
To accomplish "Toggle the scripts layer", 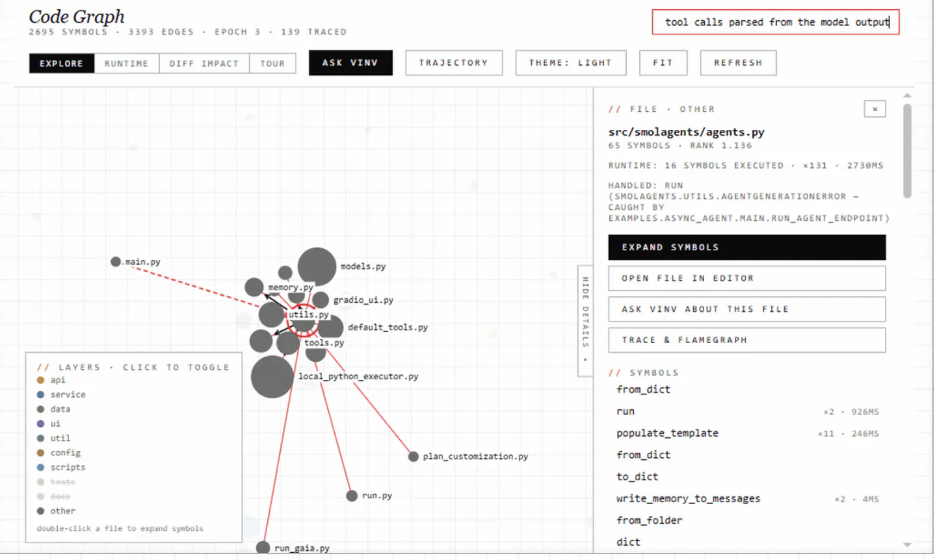I will [x=61, y=467].
